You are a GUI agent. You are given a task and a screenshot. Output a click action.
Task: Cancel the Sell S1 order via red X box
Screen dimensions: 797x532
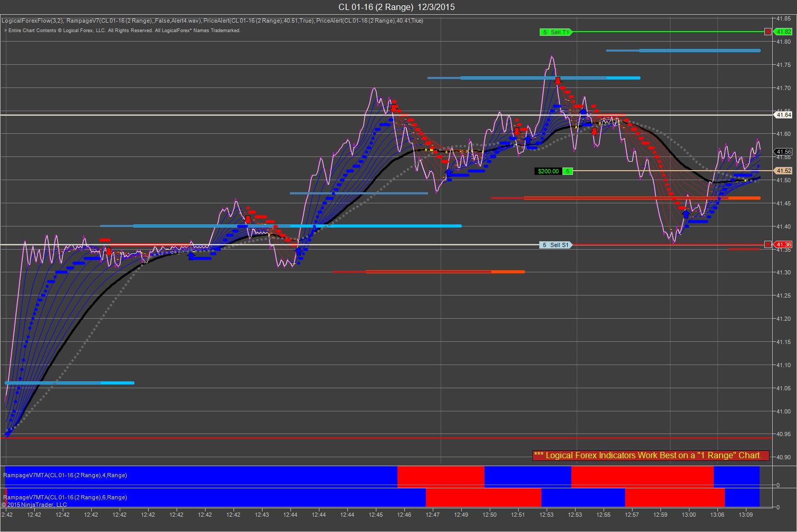click(767, 244)
